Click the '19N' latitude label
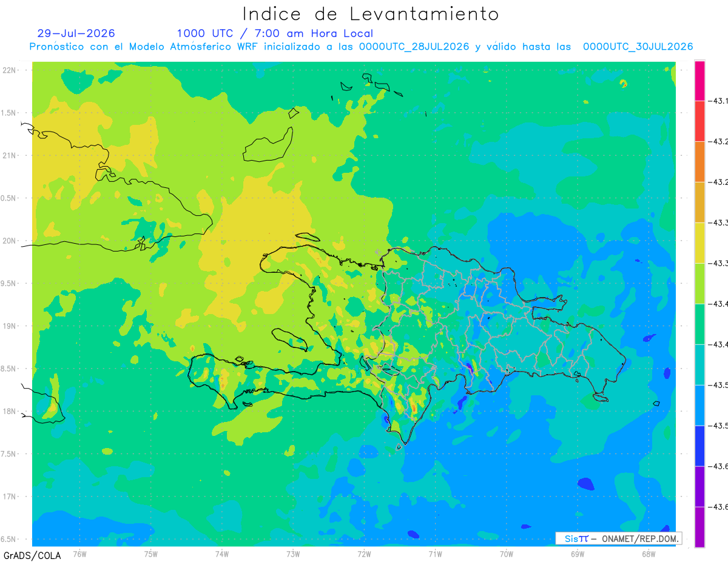This screenshot has height=562, width=728. click(9, 326)
